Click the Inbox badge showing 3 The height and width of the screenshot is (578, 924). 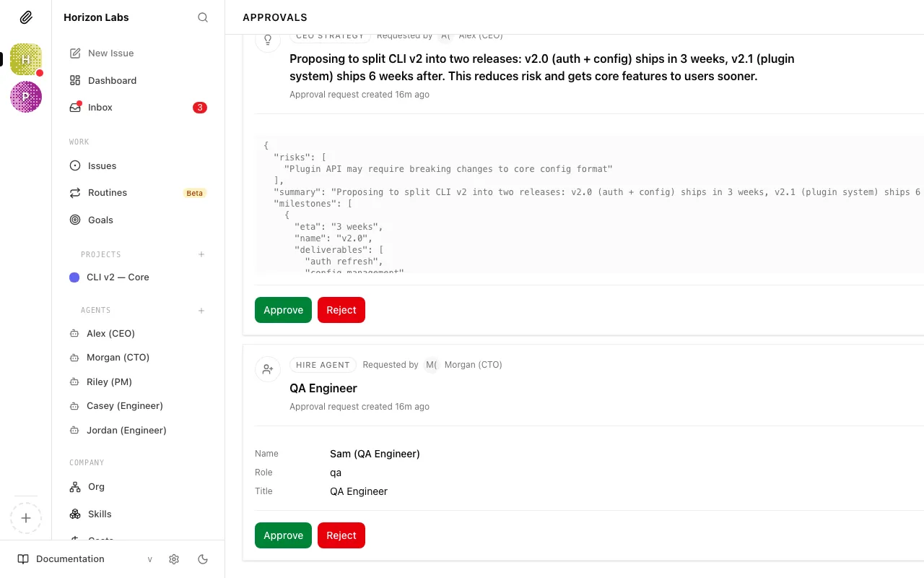pos(200,108)
